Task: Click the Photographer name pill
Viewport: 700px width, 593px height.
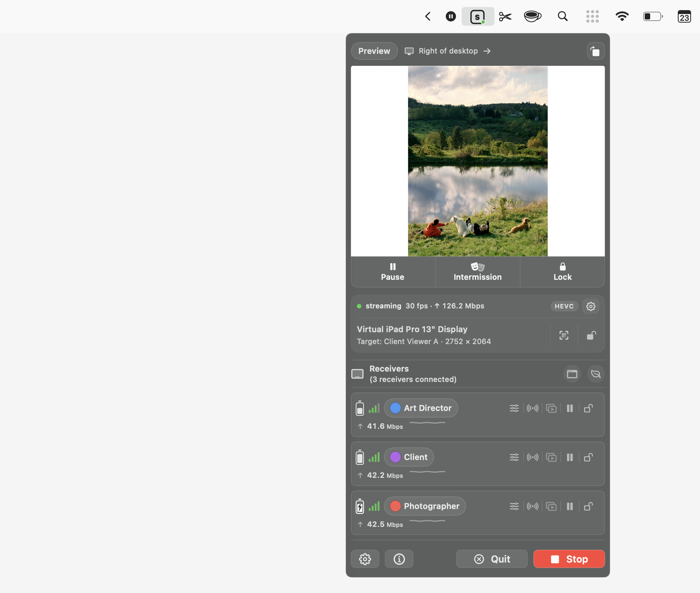Action: 425,507
